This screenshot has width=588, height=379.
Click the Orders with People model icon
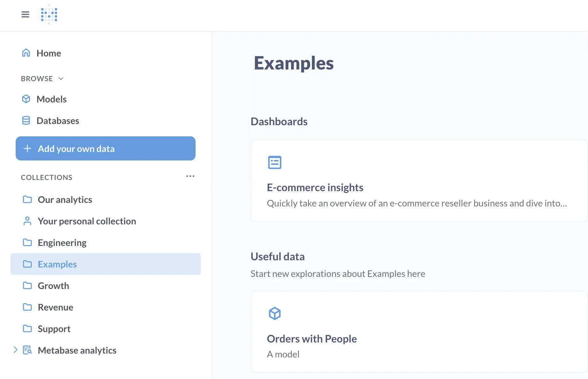point(274,313)
